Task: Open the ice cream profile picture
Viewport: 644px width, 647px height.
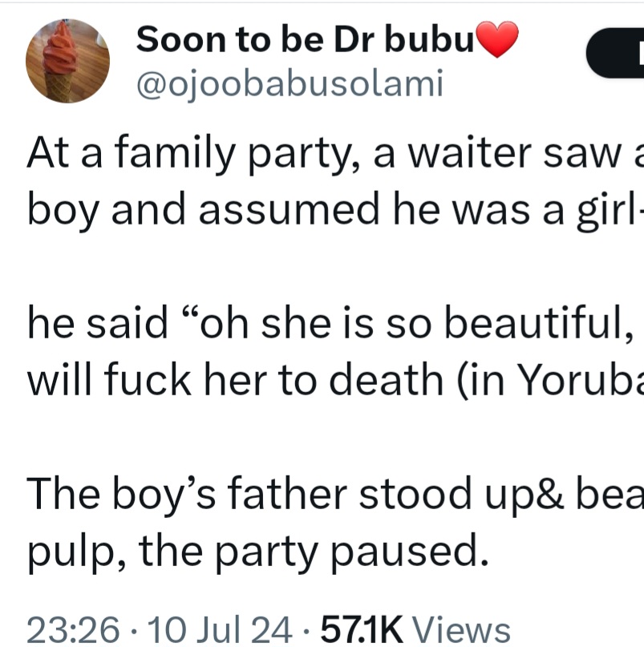Action: click(67, 60)
